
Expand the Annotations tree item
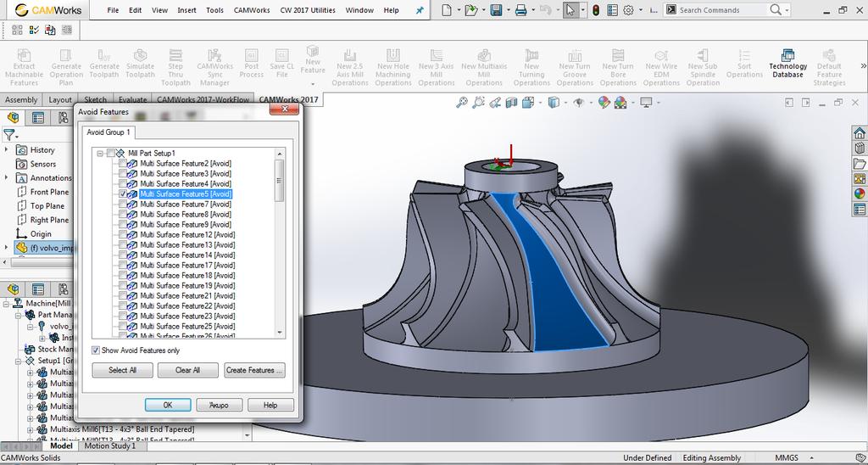7,177
